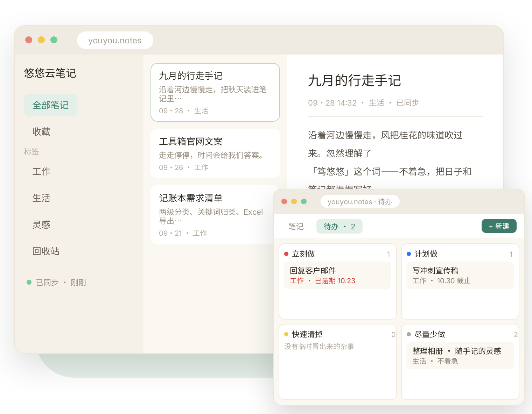532x414 pixels.
Task: Click the 尽量少做 quadrant heading
Action: [430, 334]
